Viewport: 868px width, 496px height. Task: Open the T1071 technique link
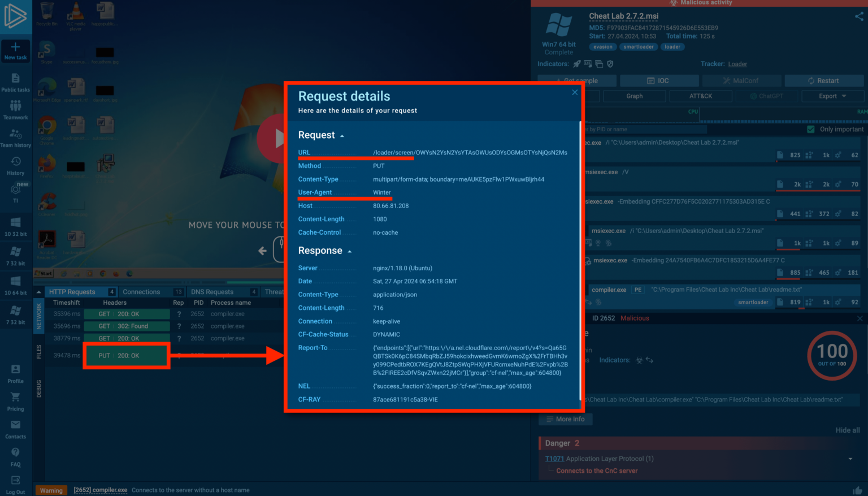point(554,459)
